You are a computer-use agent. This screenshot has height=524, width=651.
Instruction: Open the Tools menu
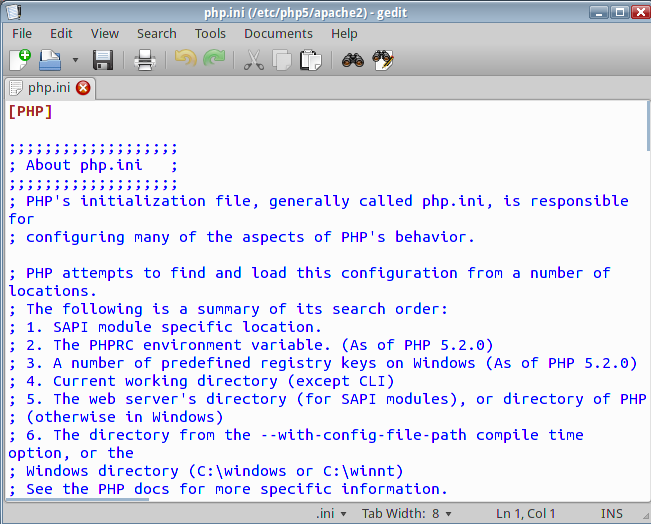(210, 34)
